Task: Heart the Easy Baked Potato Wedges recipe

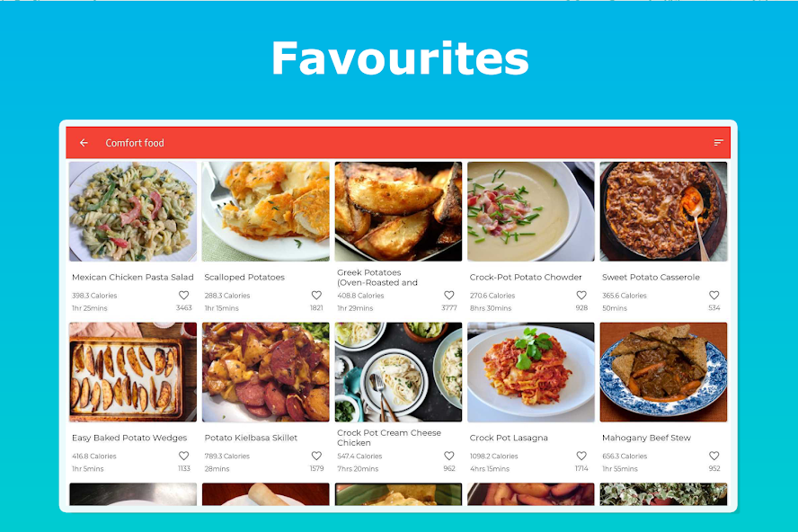Action: (183, 456)
